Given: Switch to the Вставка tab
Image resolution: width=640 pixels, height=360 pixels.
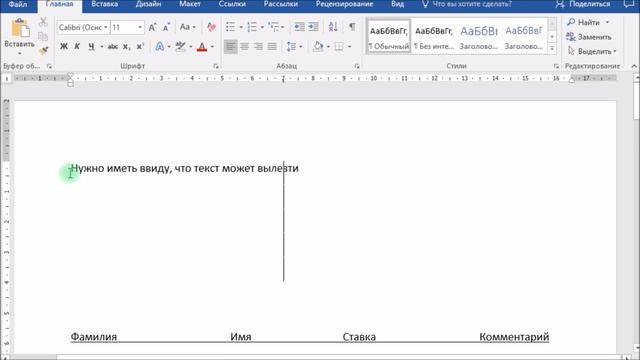Looking at the screenshot, I should [104, 4].
